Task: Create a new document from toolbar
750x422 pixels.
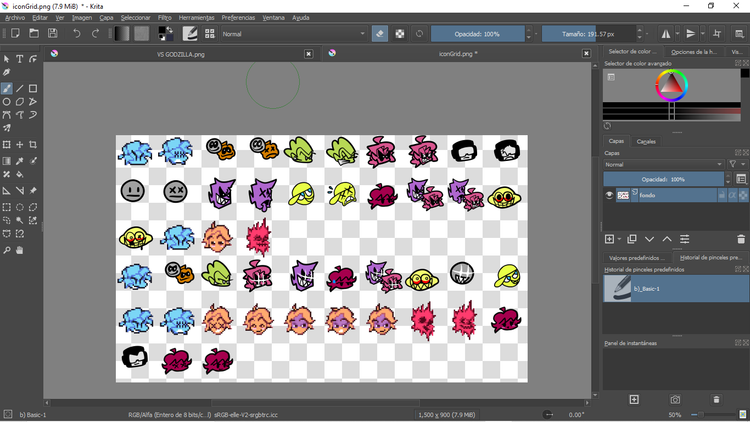Action: coord(15,33)
